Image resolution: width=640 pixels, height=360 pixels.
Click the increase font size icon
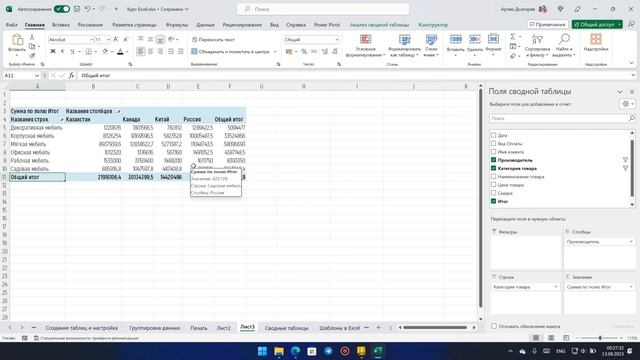[x=116, y=40]
